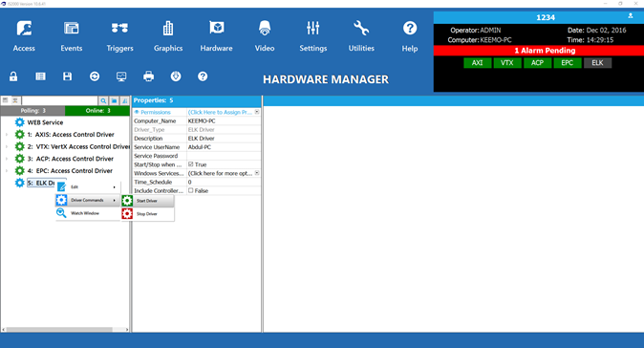Viewport: 644px width, 348px height.
Task: Open the Access module
Action: pos(24,35)
